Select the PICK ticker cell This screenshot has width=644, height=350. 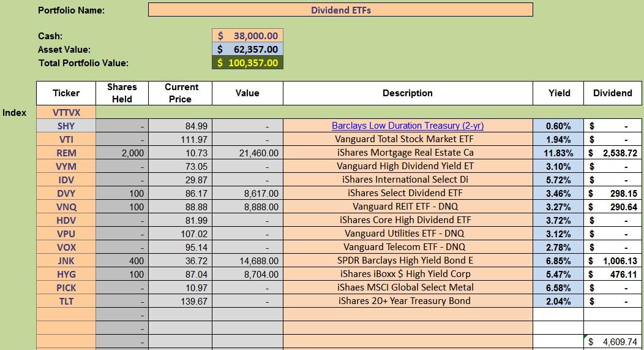coord(66,288)
